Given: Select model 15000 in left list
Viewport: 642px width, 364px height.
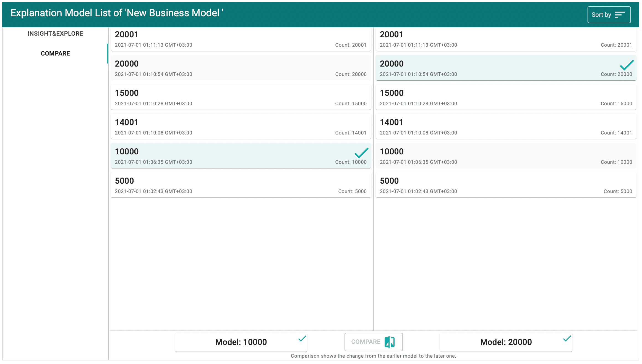Looking at the screenshot, I should coord(241,97).
